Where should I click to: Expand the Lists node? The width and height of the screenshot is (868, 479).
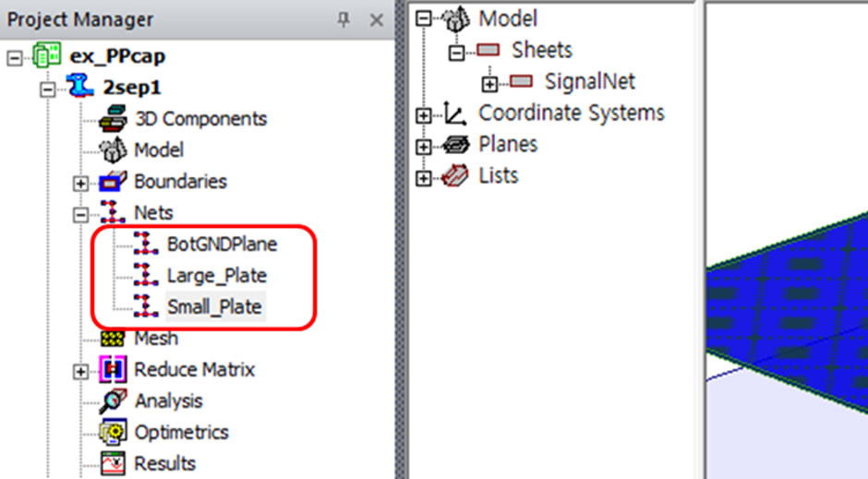[x=424, y=177]
